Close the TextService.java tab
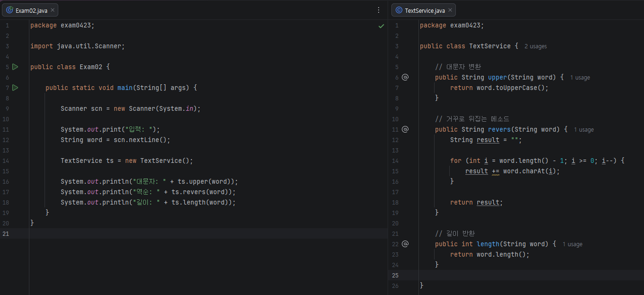 click(x=450, y=10)
